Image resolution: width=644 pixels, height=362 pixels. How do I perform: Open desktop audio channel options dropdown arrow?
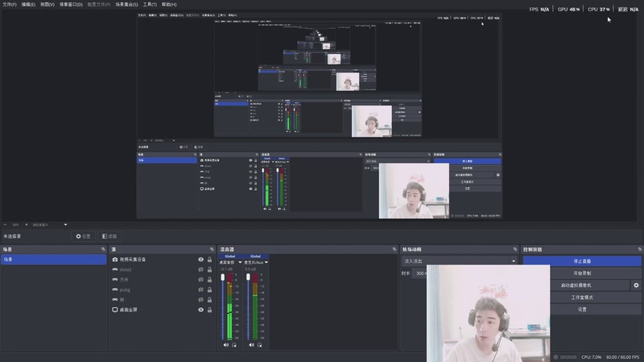click(x=240, y=263)
